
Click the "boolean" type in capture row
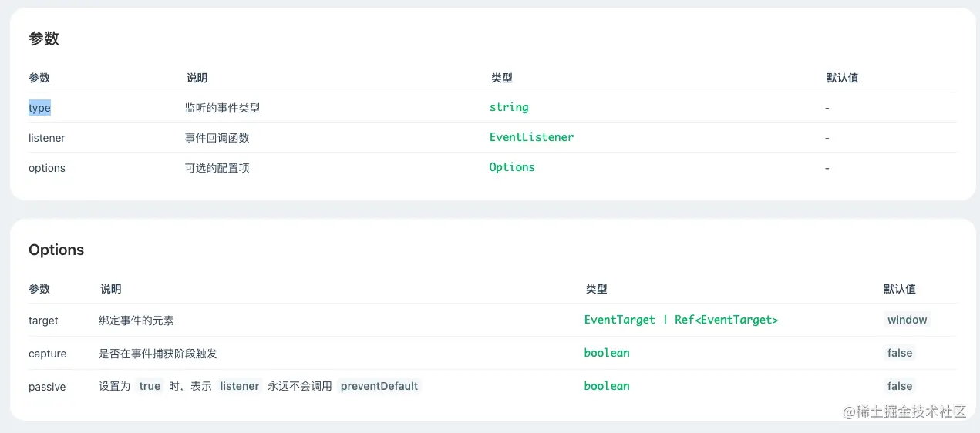pos(607,353)
